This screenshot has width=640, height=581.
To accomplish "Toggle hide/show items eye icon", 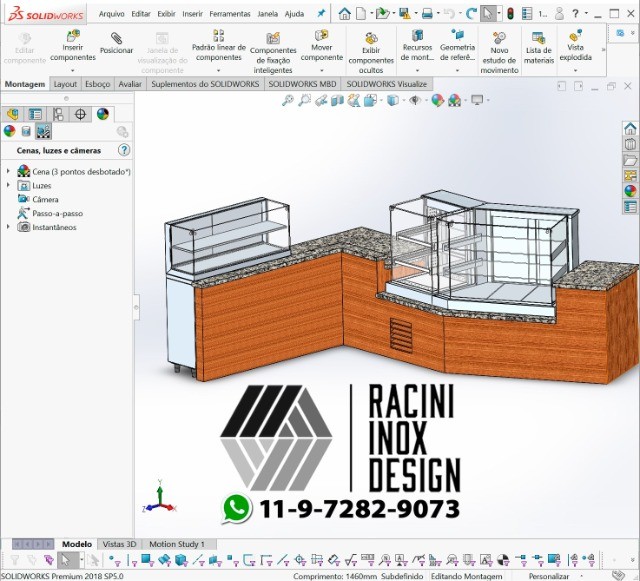I will coord(415,100).
